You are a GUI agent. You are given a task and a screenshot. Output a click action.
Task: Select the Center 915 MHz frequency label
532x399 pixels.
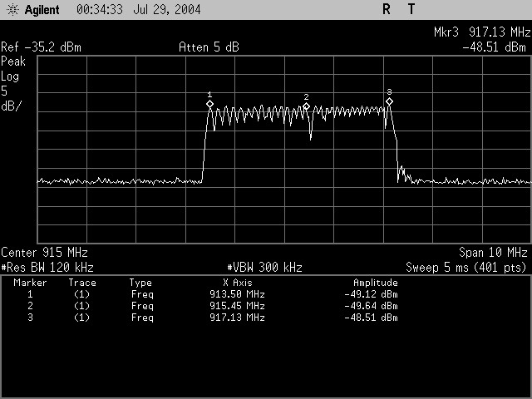coord(45,252)
